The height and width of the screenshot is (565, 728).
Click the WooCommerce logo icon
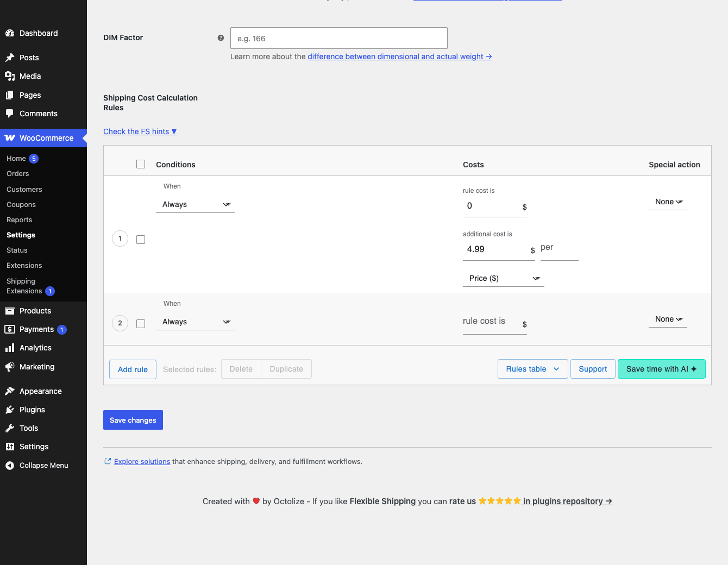(x=10, y=138)
